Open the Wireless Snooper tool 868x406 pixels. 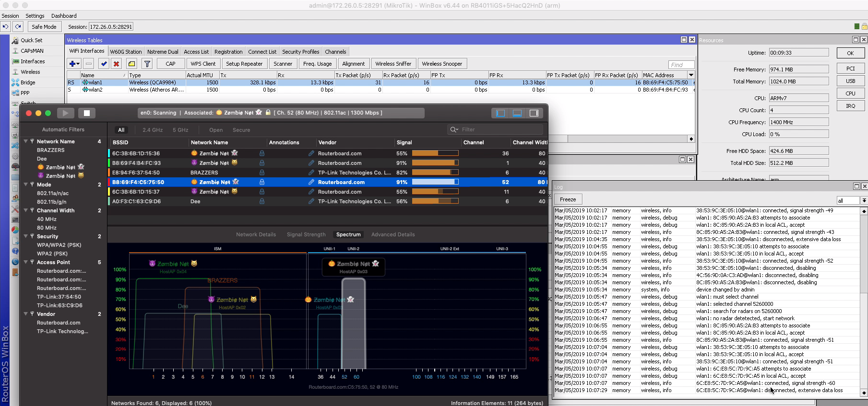pyautogui.click(x=442, y=64)
